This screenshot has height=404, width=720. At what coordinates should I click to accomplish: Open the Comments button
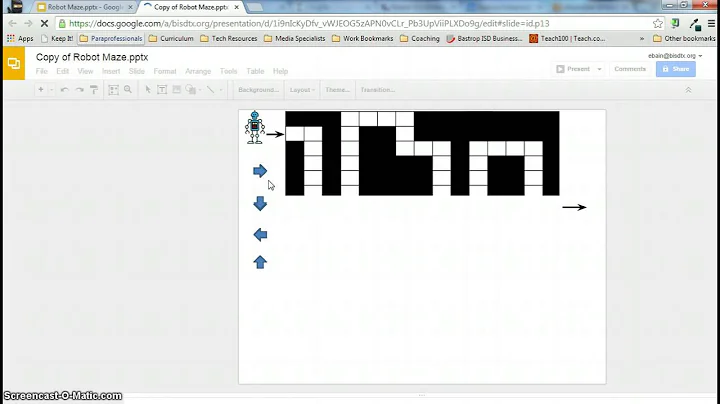(x=630, y=69)
